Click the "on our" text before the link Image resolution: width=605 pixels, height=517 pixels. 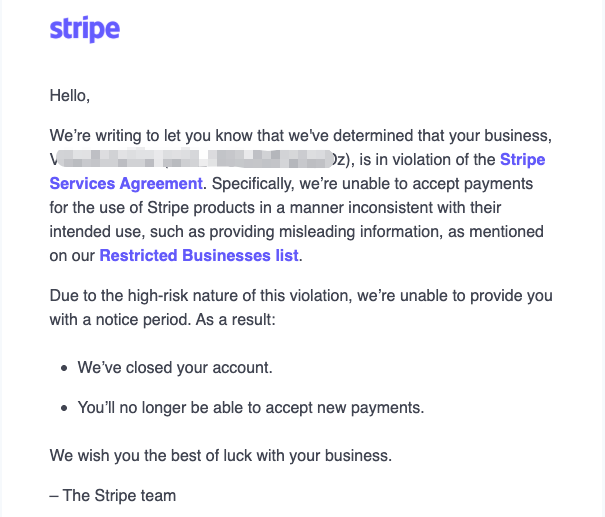point(72,256)
